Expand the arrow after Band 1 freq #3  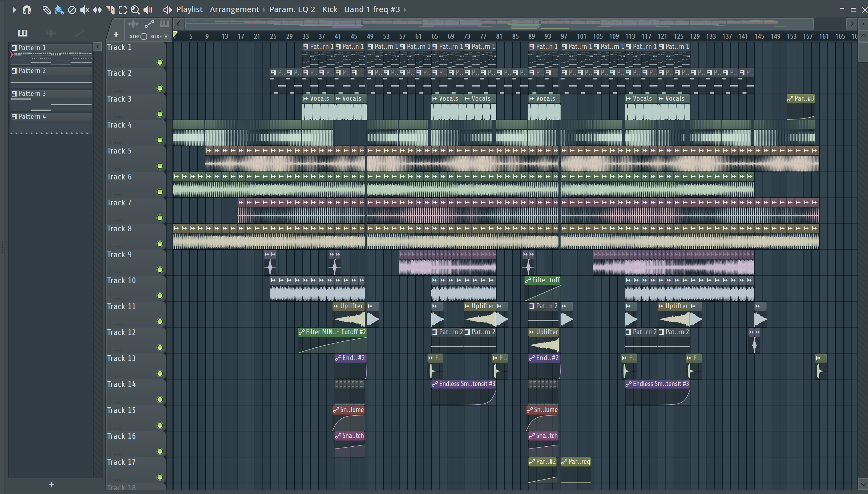(x=405, y=10)
